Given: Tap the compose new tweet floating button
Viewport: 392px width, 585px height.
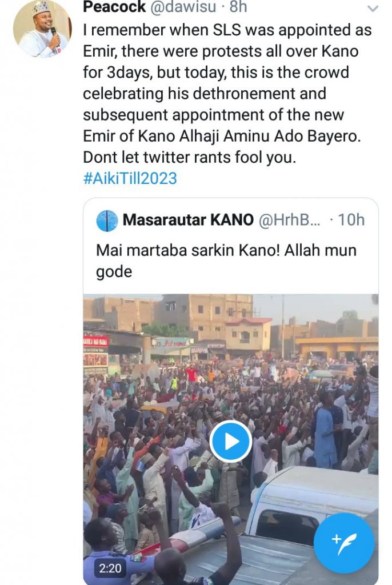Looking at the screenshot, I should coord(345,542).
